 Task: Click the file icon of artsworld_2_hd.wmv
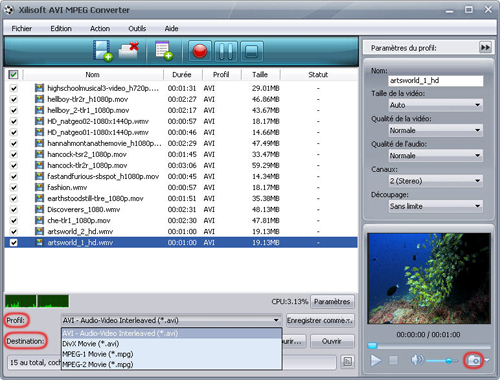[x=39, y=231]
